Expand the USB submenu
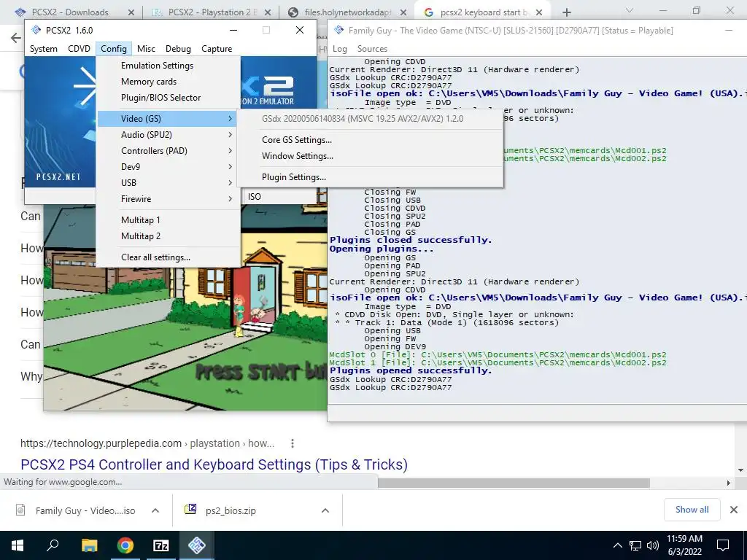The height and width of the screenshot is (560, 747). tap(169, 183)
